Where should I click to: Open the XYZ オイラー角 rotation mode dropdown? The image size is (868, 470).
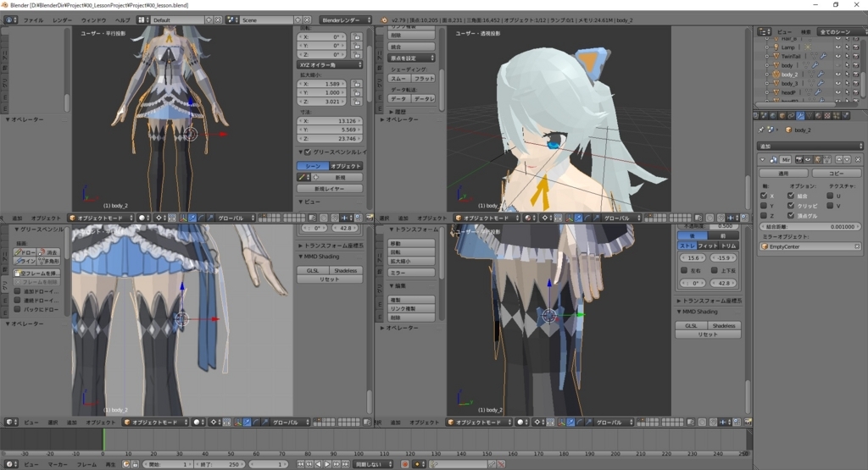[330, 64]
